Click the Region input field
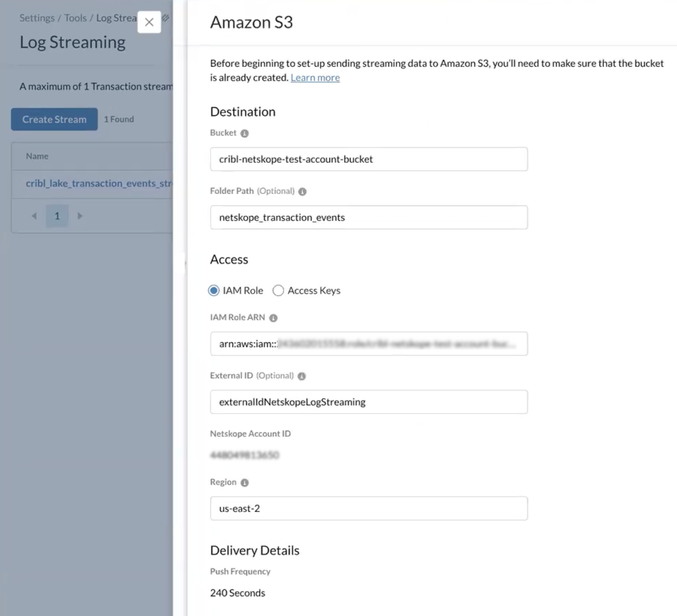The width and height of the screenshot is (677, 616). (x=369, y=509)
